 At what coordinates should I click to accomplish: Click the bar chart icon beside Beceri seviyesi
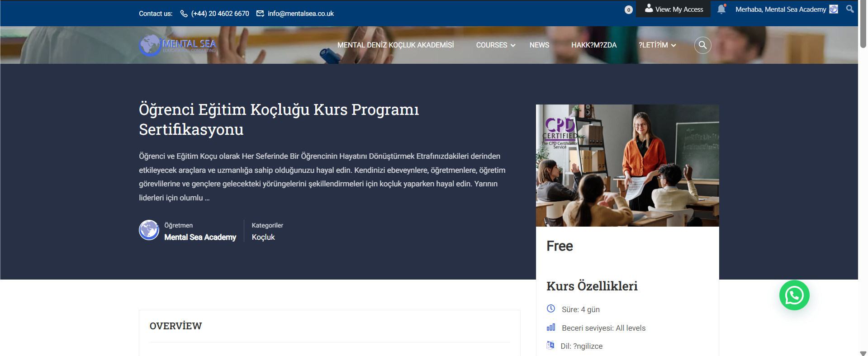tap(551, 327)
